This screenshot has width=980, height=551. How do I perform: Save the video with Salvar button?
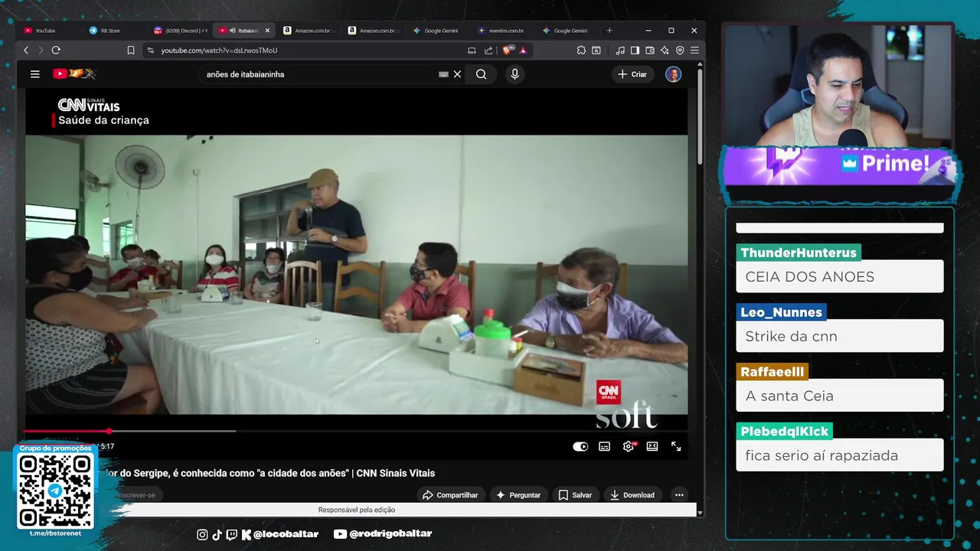pyautogui.click(x=575, y=495)
